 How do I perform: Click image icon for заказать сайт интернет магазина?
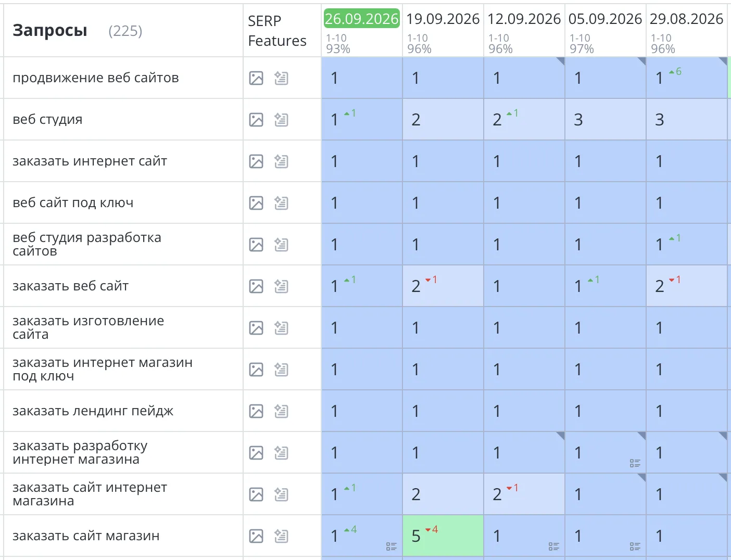256,494
